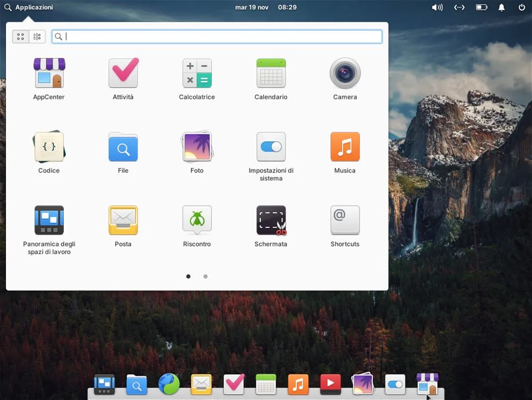Mute audio via the speaker indicator
The width and height of the screenshot is (532, 400).
click(436, 7)
